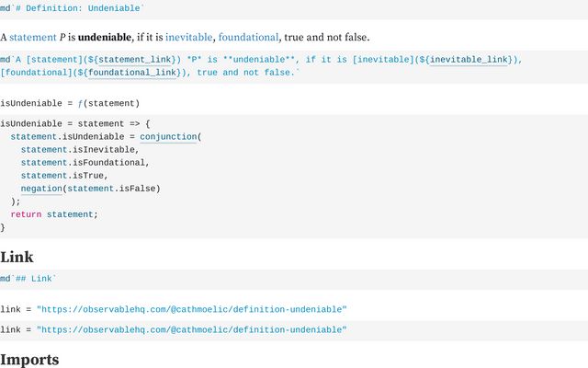Click the rendered link output URL string
The image size is (588, 368).
click(x=192, y=309)
